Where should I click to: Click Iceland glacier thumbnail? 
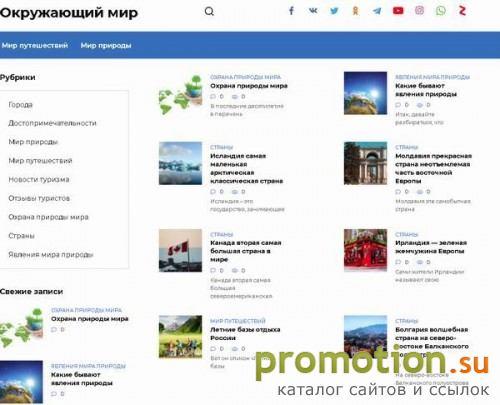[x=180, y=163]
